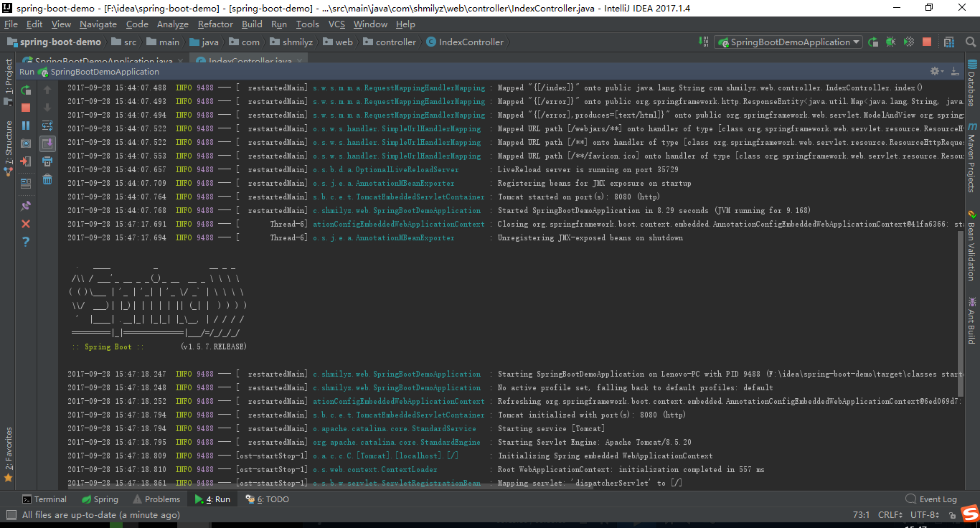This screenshot has height=528, width=980.
Task: Click the 73:1 caret position indicator
Action: (x=860, y=514)
